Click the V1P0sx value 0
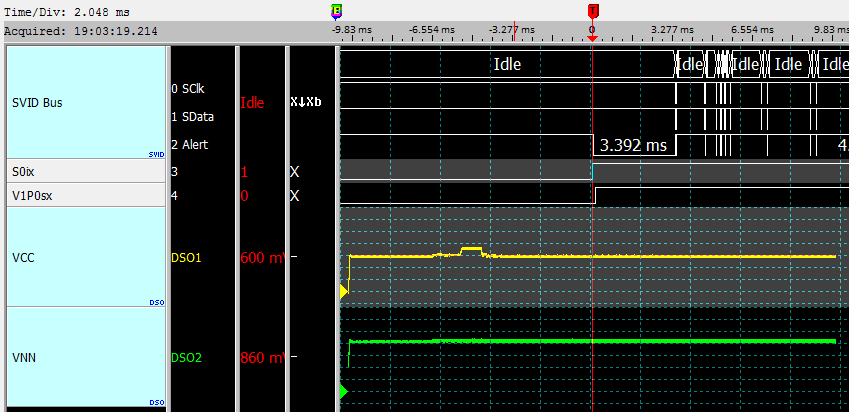This screenshot has width=849, height=412. 244,195
